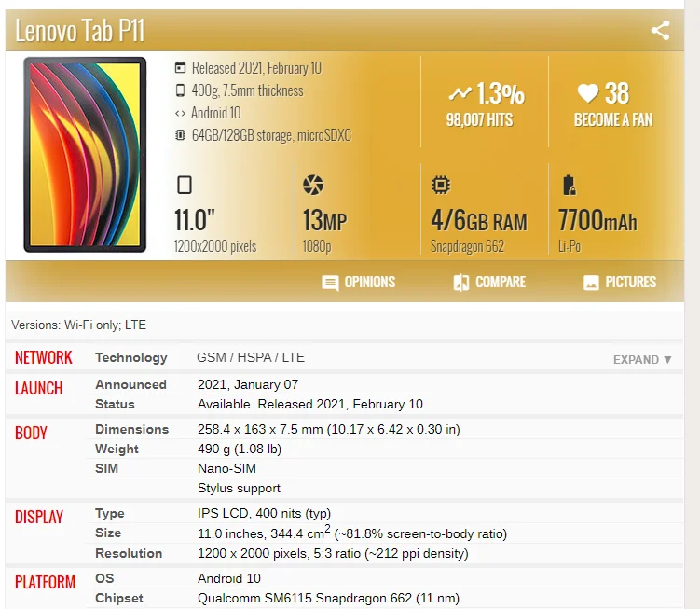700x609 pixels.
Task: Click the Technology spec label
Action: tap(131, 357)
